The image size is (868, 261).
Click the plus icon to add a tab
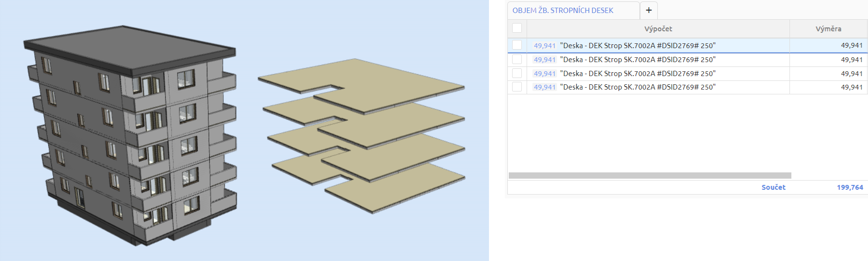pyautogui.click(x=649, y=10)
